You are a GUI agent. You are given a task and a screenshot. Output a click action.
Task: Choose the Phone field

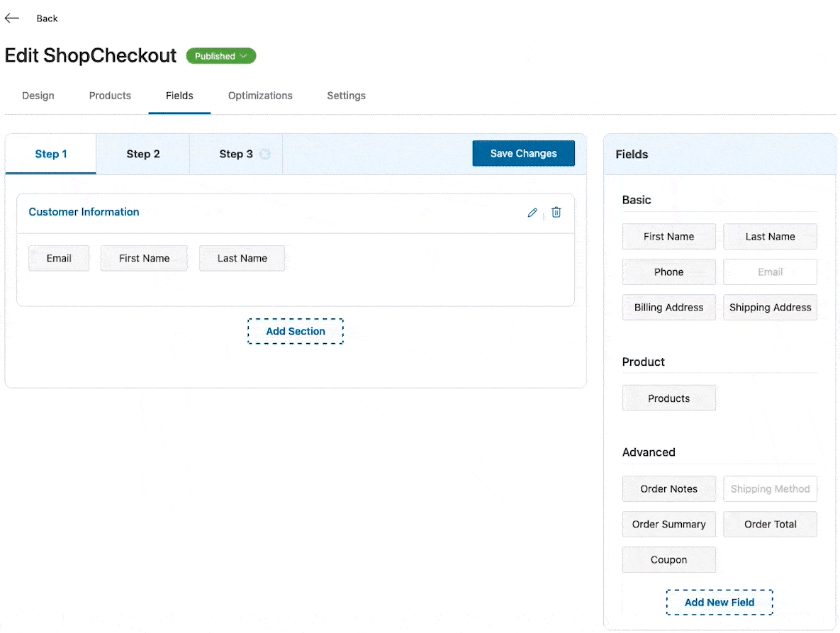[x=668, y=271]
